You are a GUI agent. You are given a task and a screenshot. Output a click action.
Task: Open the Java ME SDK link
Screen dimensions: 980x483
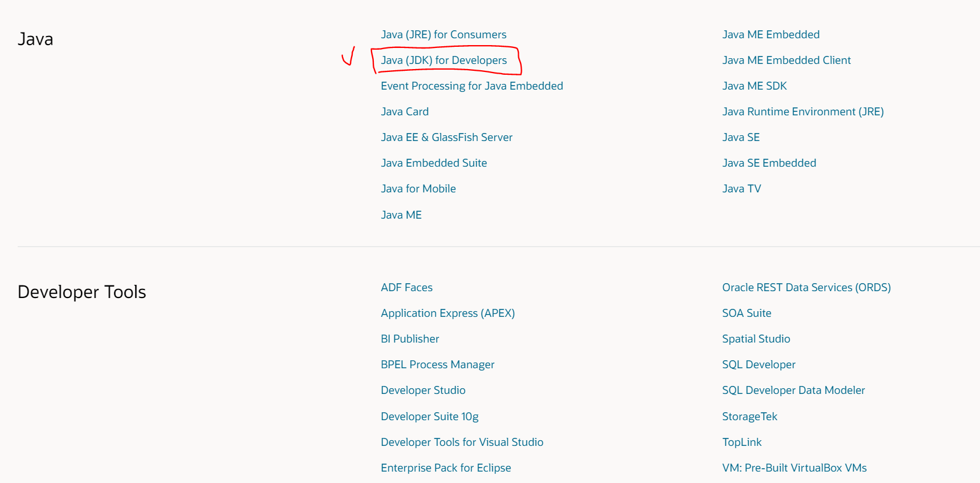click(755, 86)
